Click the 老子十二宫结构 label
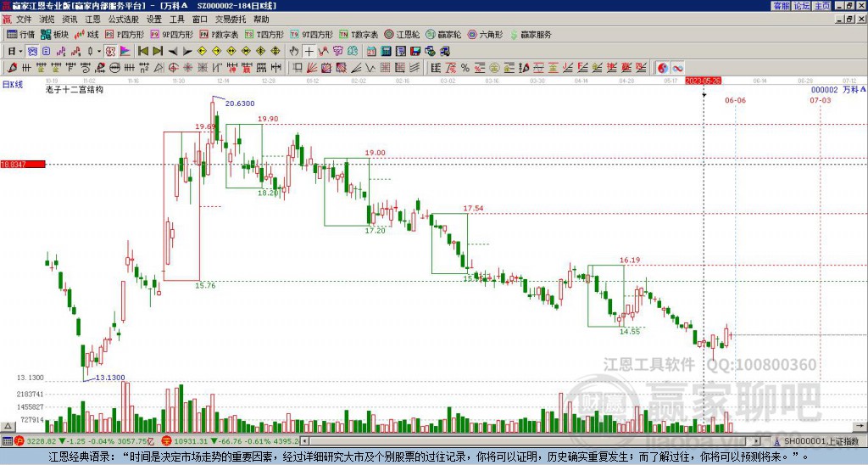The width and height of the screenshot is (868, 465). point(74,89)
